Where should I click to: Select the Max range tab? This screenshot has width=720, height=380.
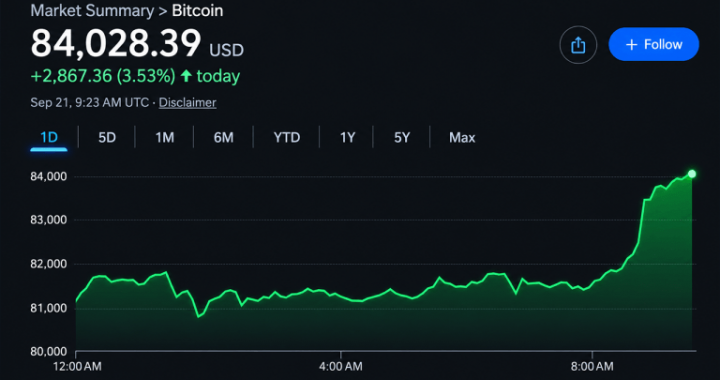[462, 138]
